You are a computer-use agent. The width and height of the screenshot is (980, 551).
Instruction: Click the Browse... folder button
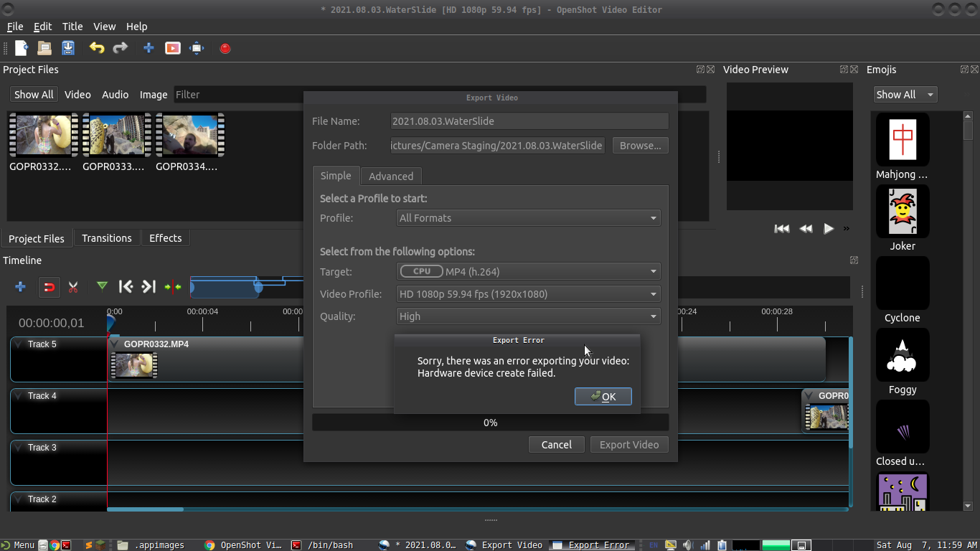pyautogui.click(x=641, y=146)
